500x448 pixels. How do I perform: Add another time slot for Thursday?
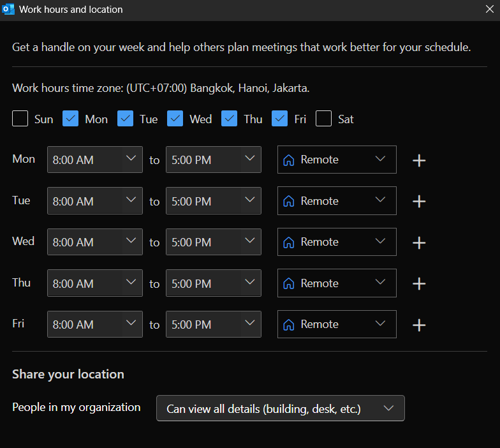tap(418, 283)
